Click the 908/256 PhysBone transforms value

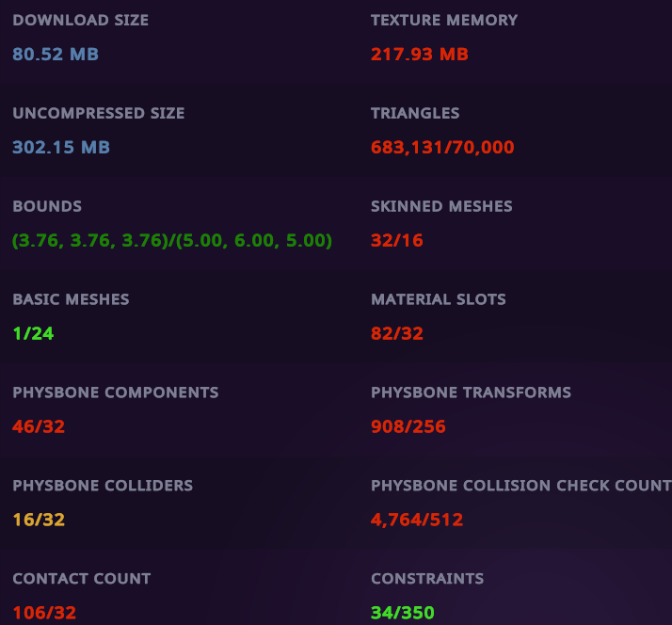coord(408,427)
